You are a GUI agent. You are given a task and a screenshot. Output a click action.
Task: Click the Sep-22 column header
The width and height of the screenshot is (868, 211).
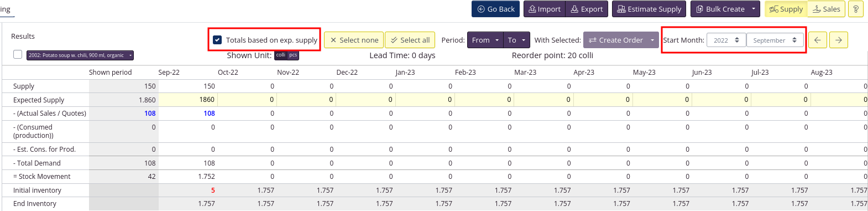pos(169,73)
